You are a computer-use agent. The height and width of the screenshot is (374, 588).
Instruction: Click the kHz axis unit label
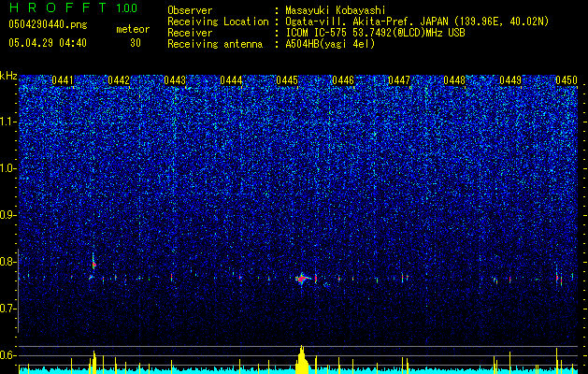pos(8,76)
